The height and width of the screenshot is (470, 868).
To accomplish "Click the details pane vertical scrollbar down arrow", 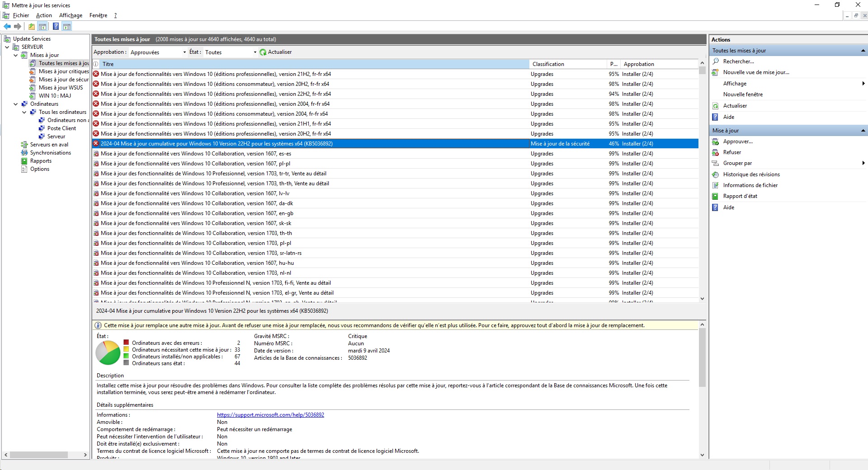I will coord(702,455).
